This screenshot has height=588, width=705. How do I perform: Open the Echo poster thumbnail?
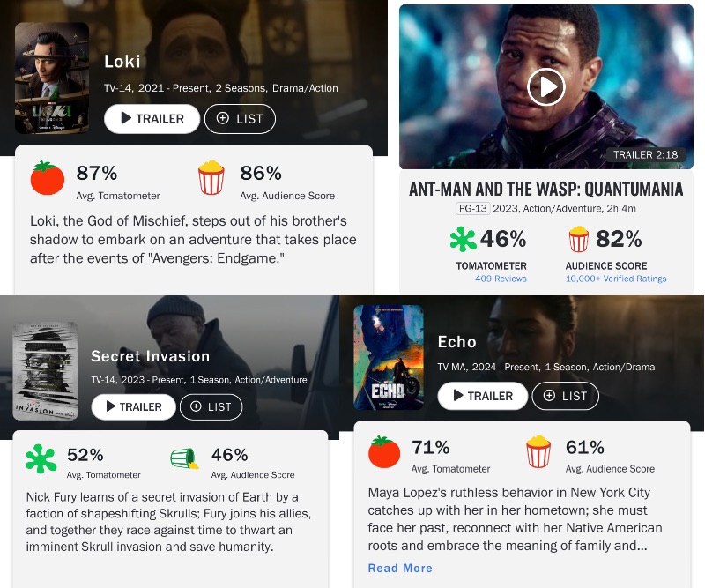coord(389,357)
